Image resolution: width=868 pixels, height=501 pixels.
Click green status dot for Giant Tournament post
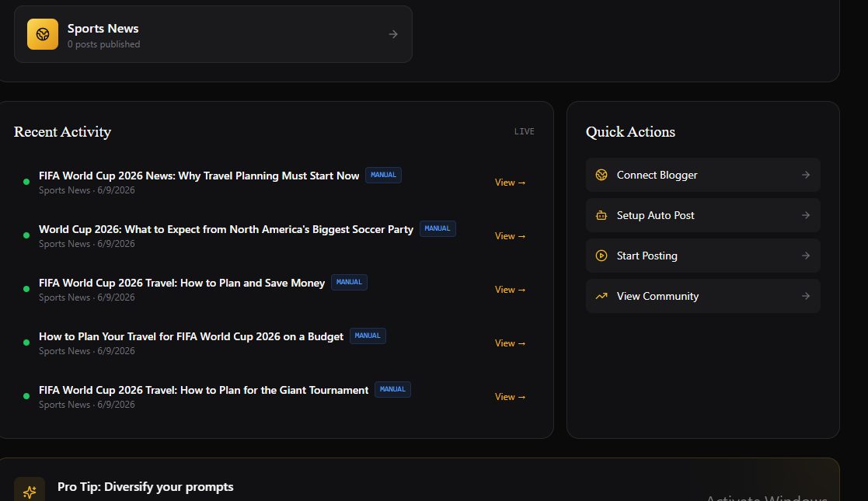(x=26, y=396)
